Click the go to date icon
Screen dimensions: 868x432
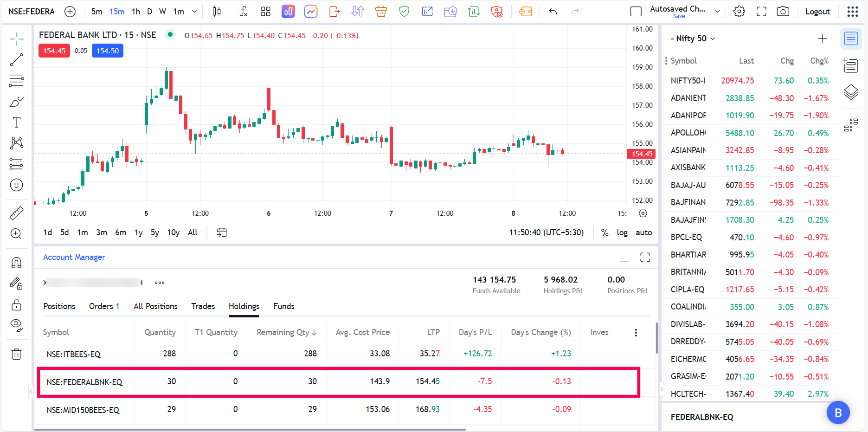(x=222, y=232)
